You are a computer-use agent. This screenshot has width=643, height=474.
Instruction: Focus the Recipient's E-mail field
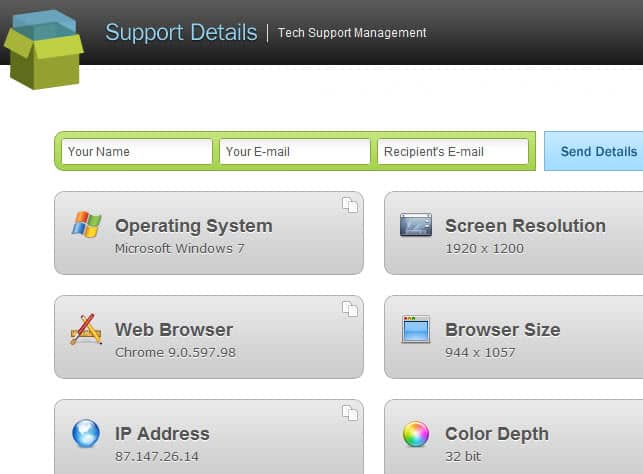pos(453,151)
